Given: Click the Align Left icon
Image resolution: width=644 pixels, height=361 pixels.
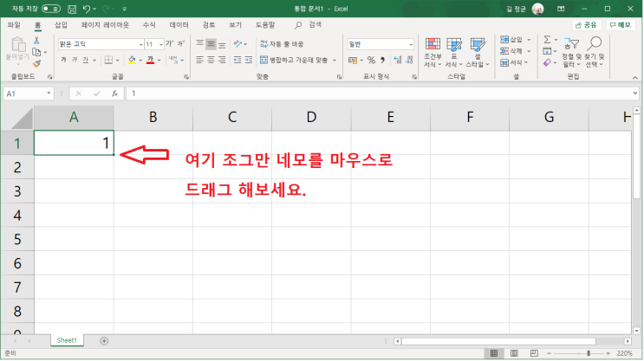Looking at the screenshot, I should point(200,60).
